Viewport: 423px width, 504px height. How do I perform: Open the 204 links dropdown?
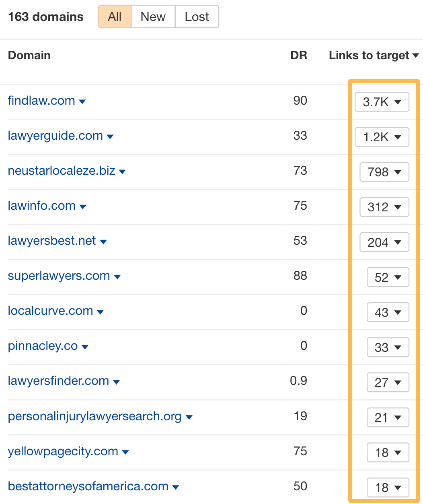click(x=384, y=242)
